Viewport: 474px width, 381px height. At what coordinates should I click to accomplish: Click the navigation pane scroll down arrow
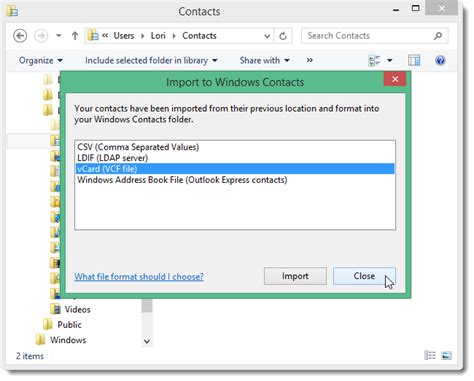point(147,341)
